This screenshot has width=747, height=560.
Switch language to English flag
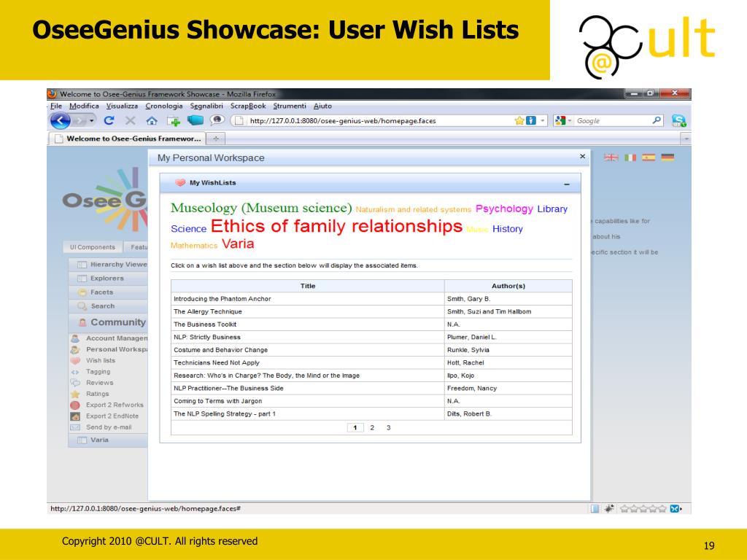coord(611,157)
